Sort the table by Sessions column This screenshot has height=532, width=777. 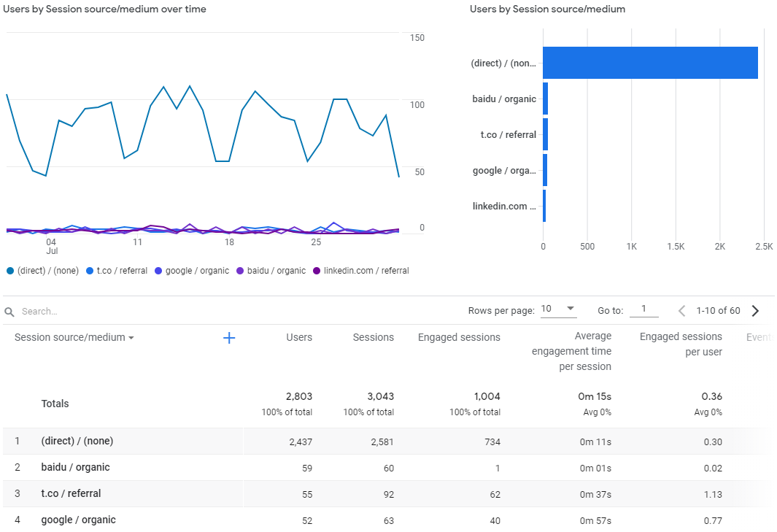point(373,338)
